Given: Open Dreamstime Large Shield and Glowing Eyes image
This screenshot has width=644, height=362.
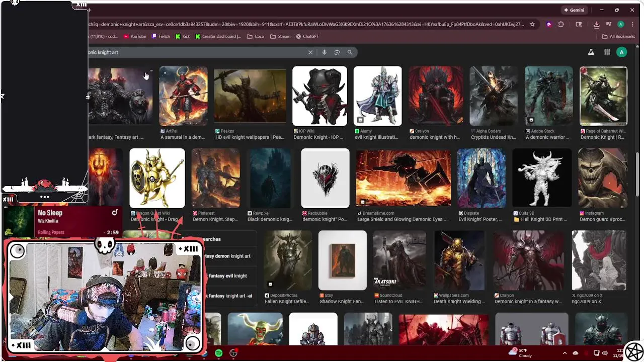Looking at the screenshot, I should point(404,178).
